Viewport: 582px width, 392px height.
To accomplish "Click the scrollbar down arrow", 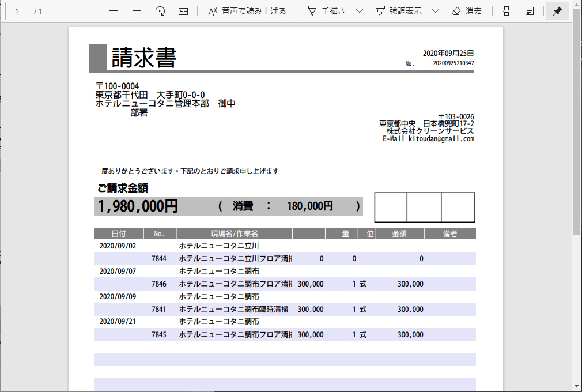I will coord(576,386).
